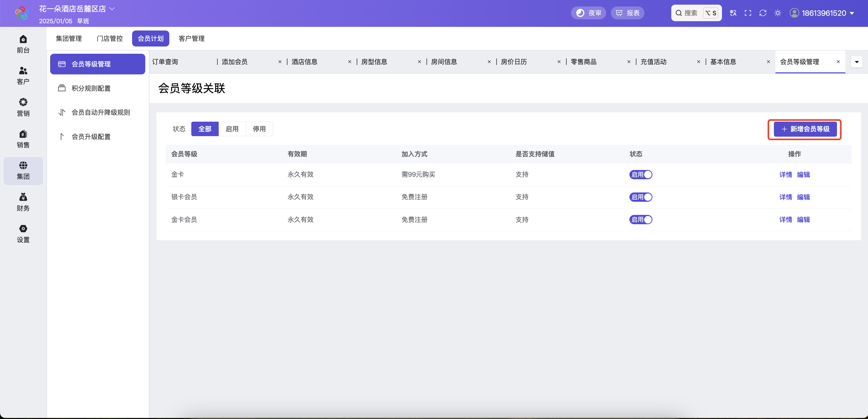868x419 pixels.
Task: Open 会员升级配置 in side menu
Action: (x=98, y=137)
